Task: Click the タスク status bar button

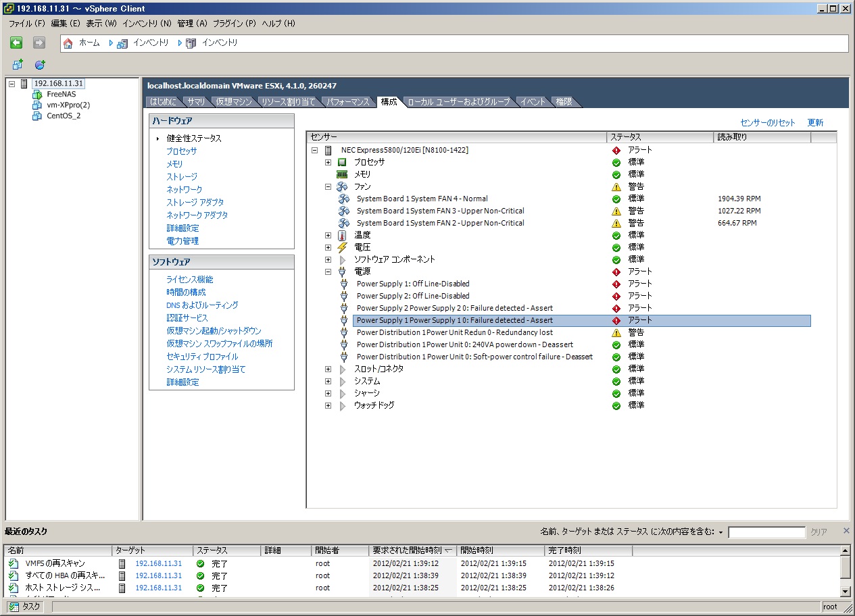Action: (26, 607)
